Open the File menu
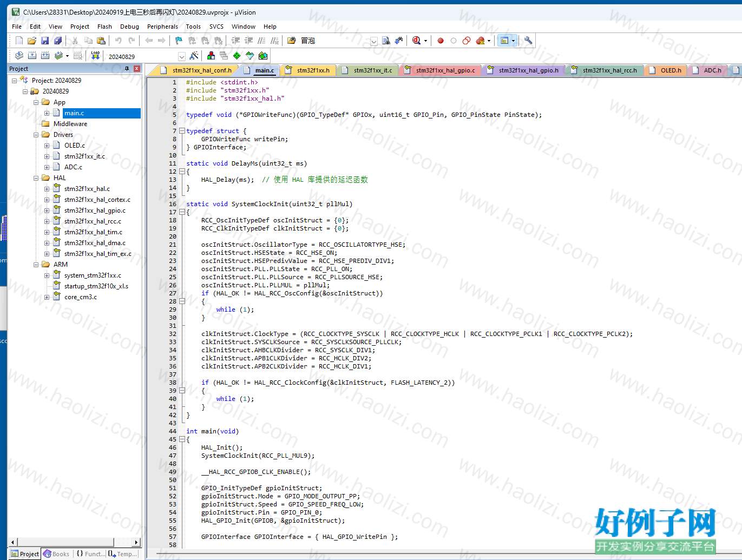This screenshot has height=560, width=742. tap(17, 27)
